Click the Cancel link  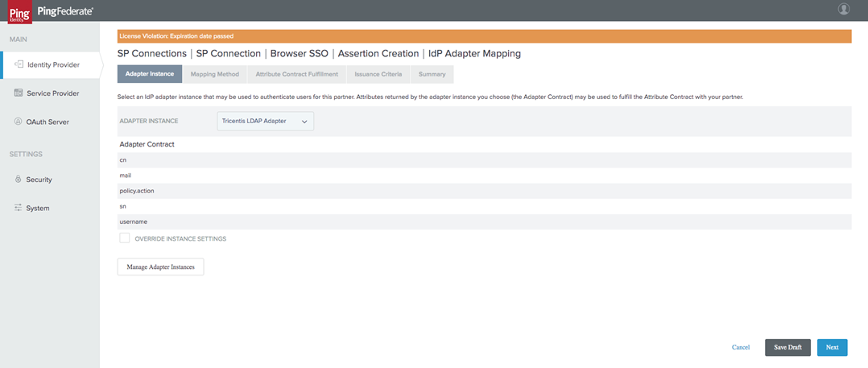coord(740,347)
